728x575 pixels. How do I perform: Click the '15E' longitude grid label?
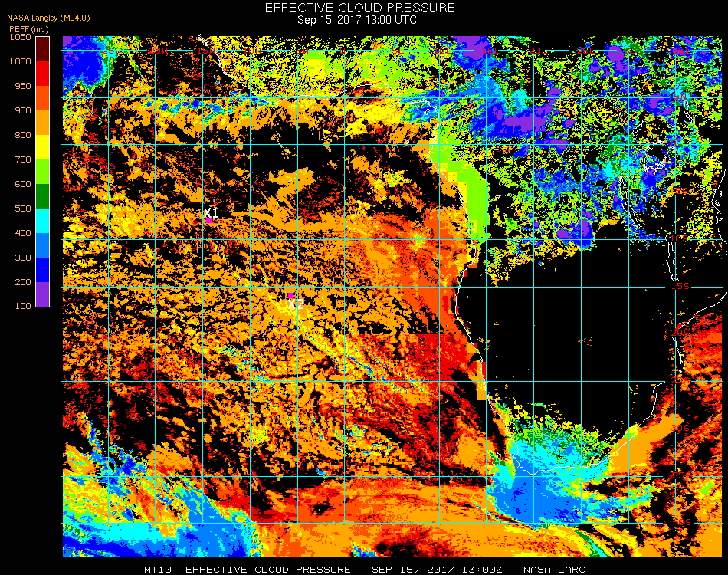(x=490, y=51)
